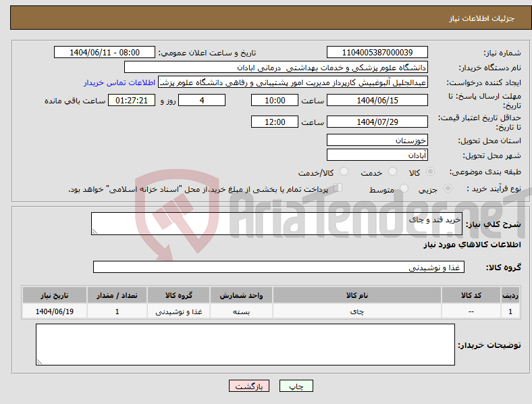Screen dimensions: 532x404
Task: Click the validity time field 12:00
Action: pos(275,122)
